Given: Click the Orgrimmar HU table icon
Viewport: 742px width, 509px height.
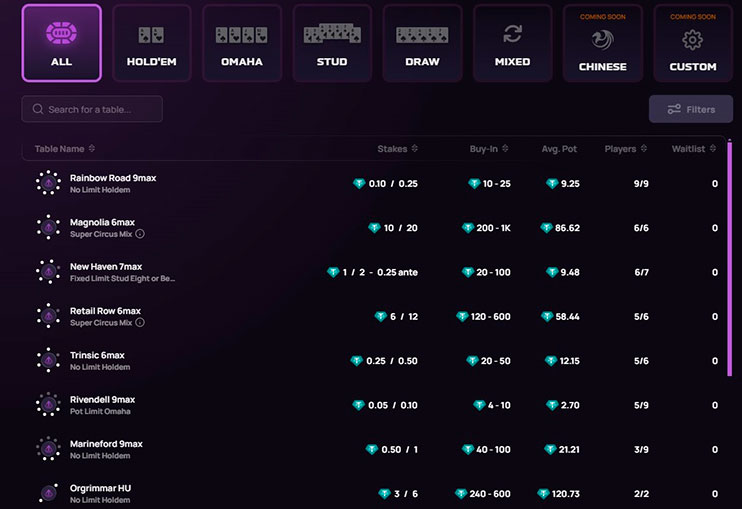Looking at the screenshot, I should (47, 493).
